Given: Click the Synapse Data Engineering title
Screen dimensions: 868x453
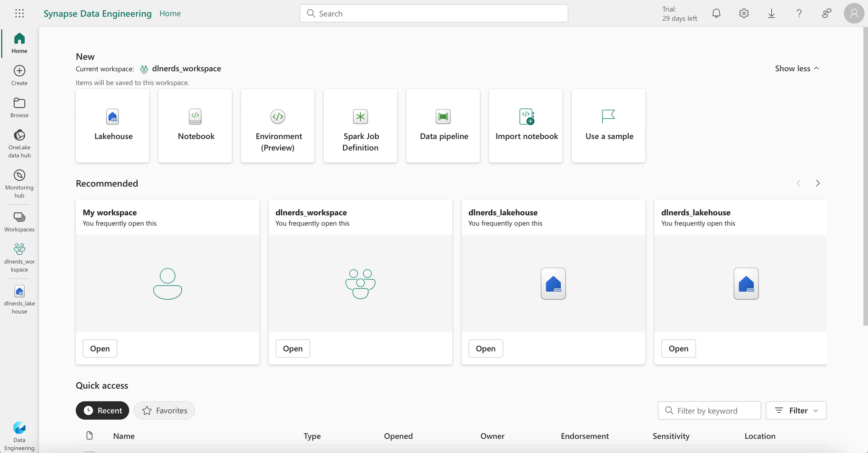Looking at the screenshot, I should [x=98, y=13].
